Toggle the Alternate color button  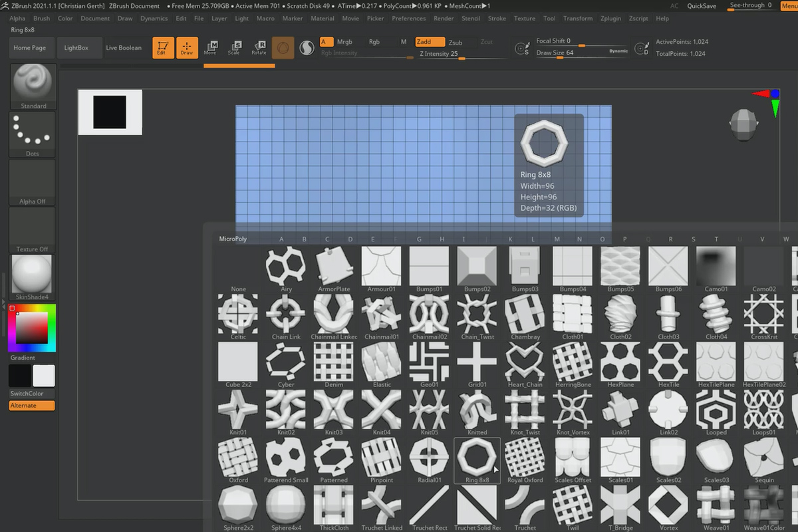[x=32, y=406]
